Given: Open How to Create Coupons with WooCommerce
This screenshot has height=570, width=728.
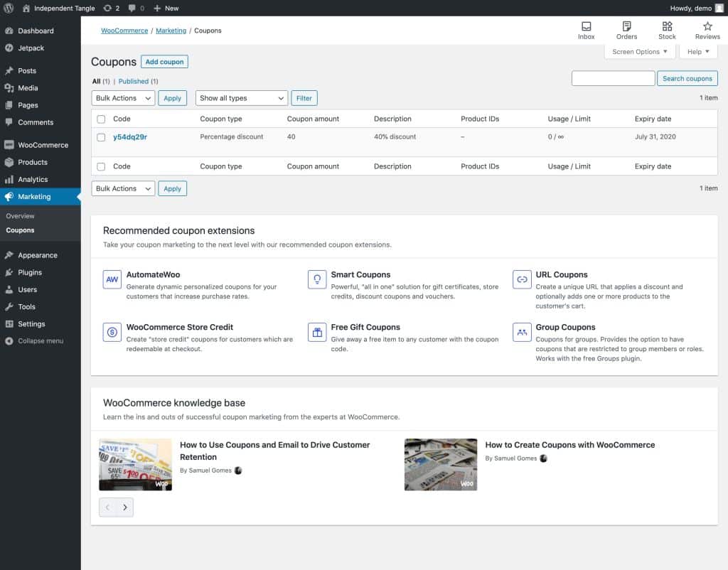Looking at the screenshot, I should coord(569,445).
